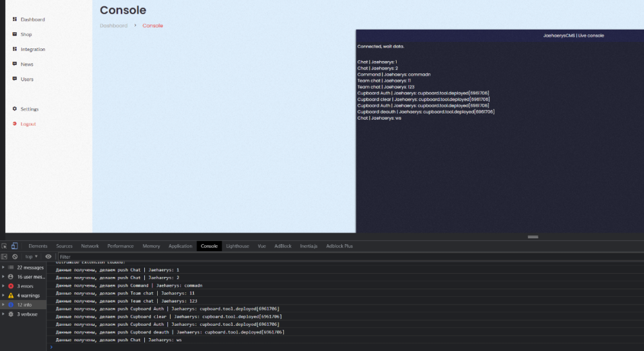The width and height of the screenshot is (644, 351).
Task: Toggle the device toolbar icon
Action: click(x=14, y=246)
